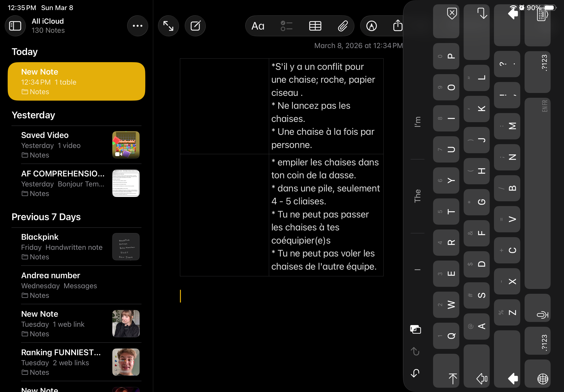Compose a new note
This screenshot has height=392, width=564.
tap(195, 26)
